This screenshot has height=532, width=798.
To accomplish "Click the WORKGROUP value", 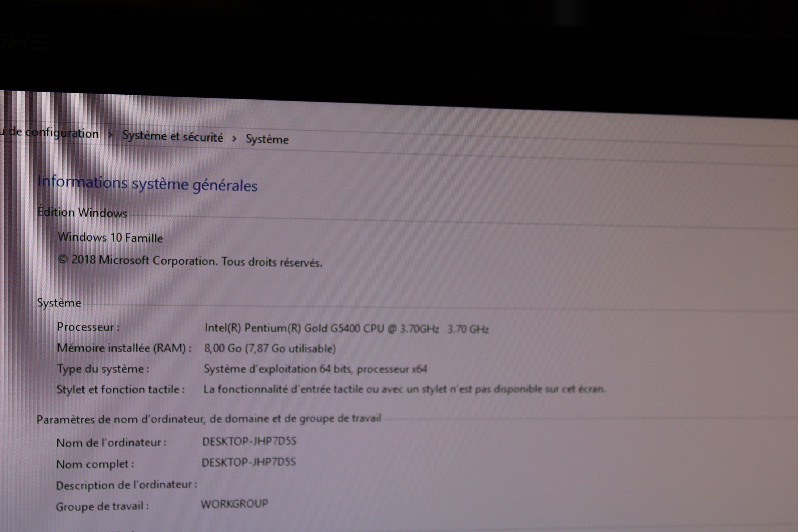I will click(234, 504).
